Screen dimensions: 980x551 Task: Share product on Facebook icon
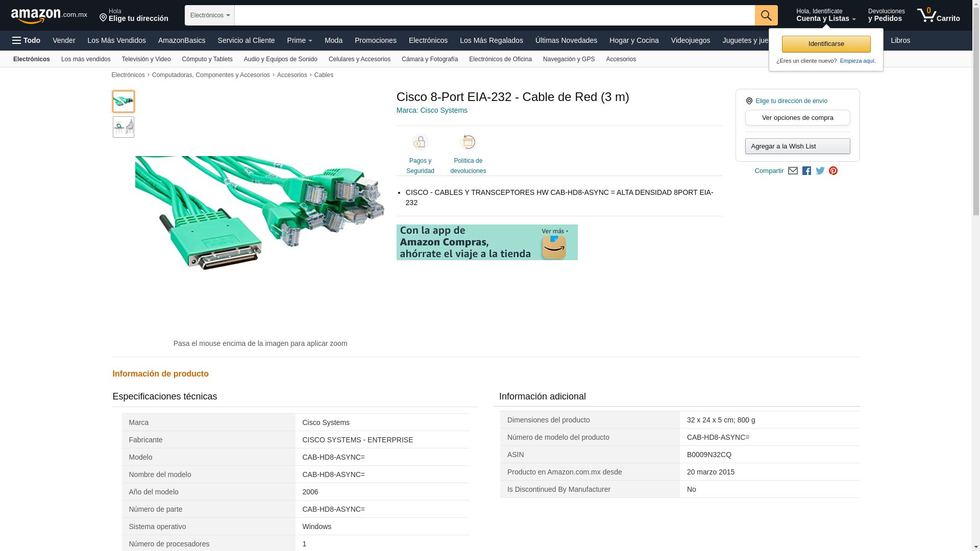pyautogui.click(x=806, y=171)
